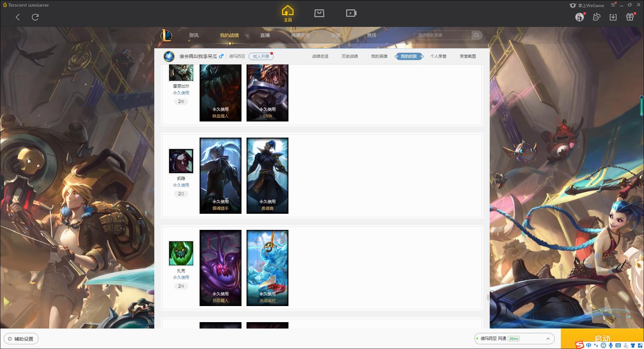Switch to 荣誉截图 sub-tab
The image size is (644, 349).
pos(468,56)
